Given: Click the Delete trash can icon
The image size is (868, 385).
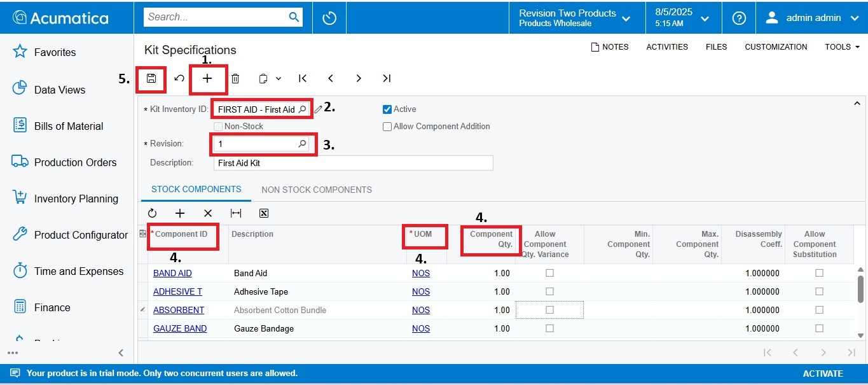Looking at the screenshot, I should click(235, 78).
